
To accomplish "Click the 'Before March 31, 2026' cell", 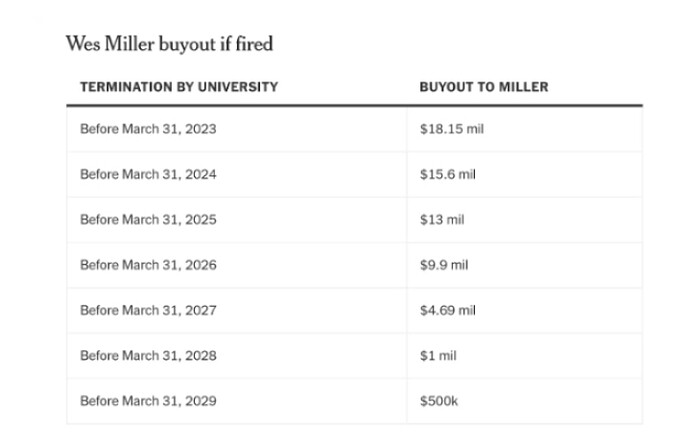I will coord(148,265).
